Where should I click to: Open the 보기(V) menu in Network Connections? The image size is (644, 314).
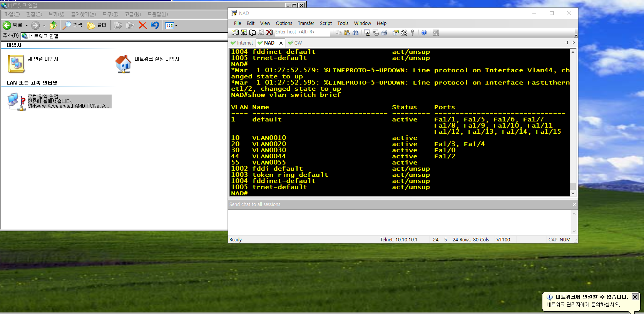(56, 14)
